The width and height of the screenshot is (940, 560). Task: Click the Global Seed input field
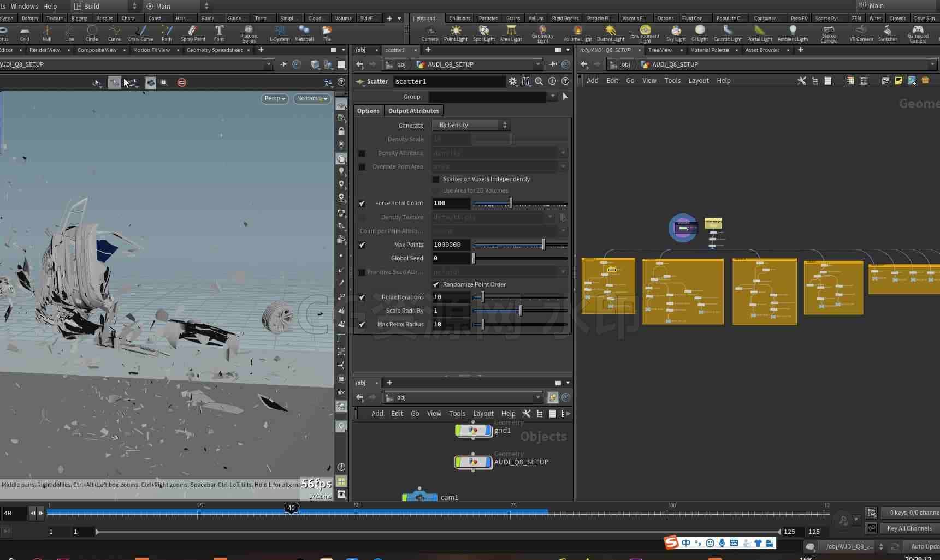point(451,259)
